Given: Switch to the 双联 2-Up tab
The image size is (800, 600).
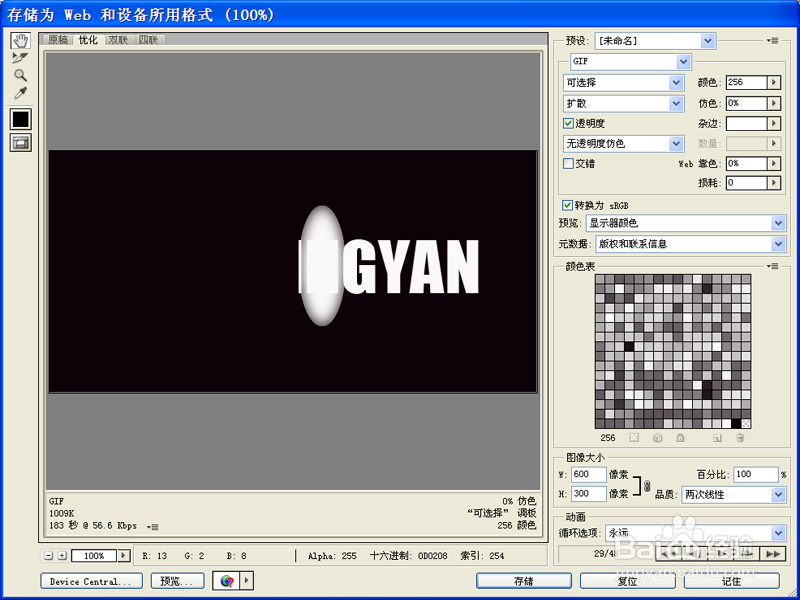Looking at the screenshot, I should click(x=116, y=42).
